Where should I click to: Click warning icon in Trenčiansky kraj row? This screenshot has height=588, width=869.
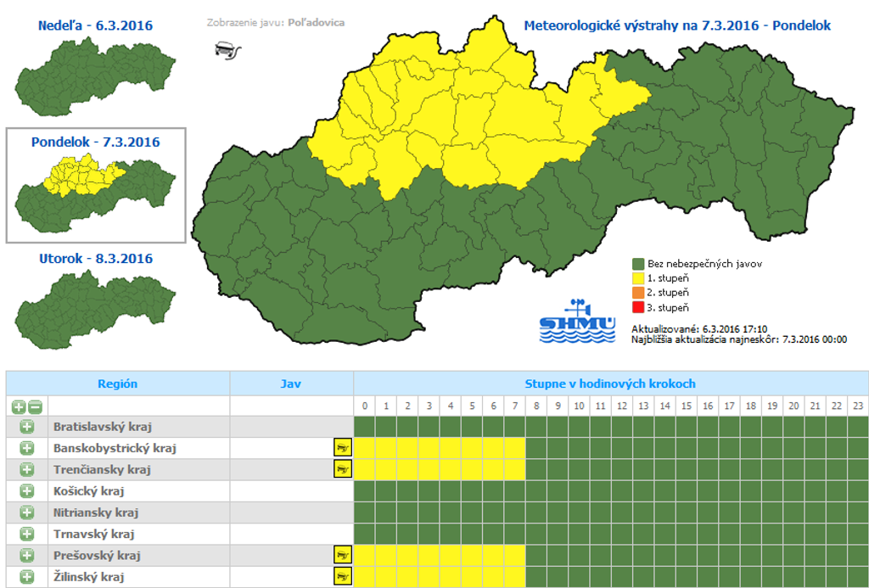coord(343,468)
